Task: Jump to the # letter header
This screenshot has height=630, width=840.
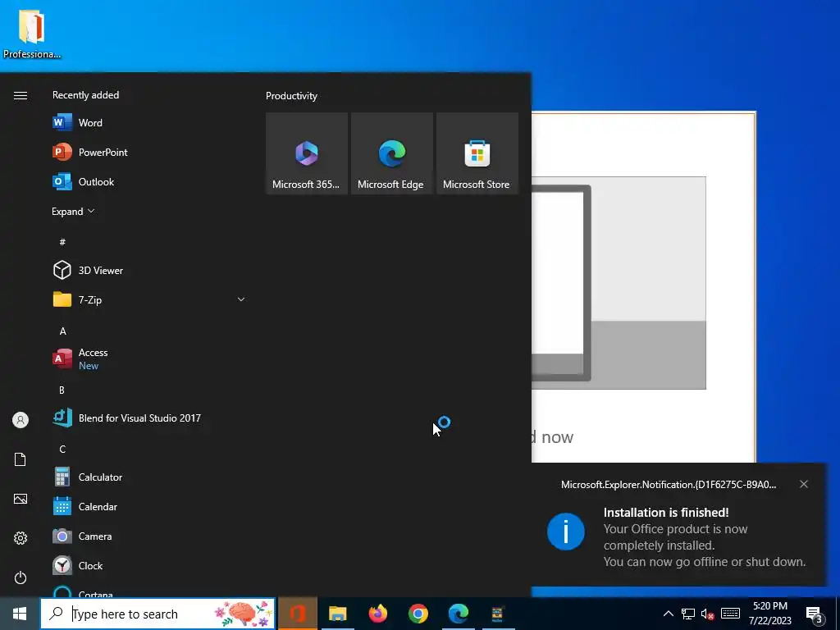Action: tap(62, 242)
